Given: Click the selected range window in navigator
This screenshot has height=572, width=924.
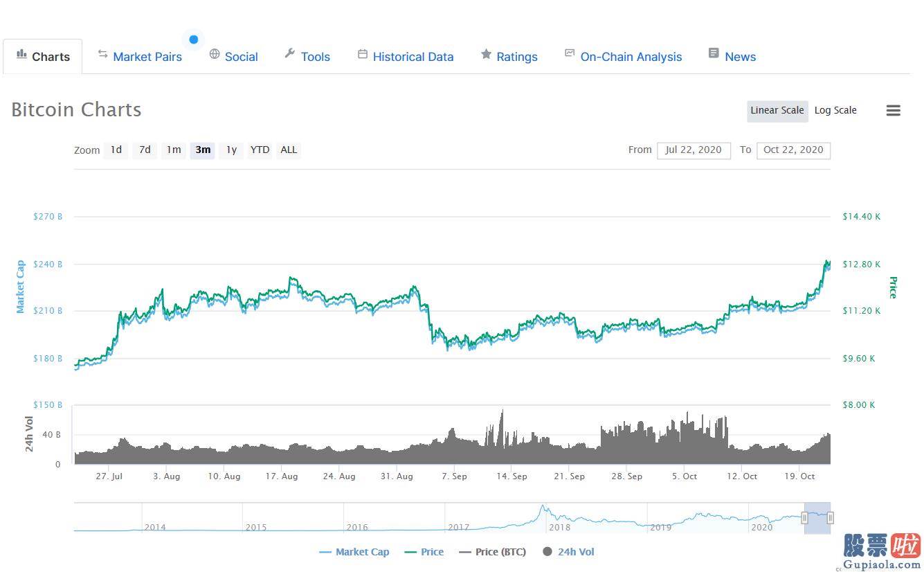Looking at the screenshot, I should pos(817,518).
